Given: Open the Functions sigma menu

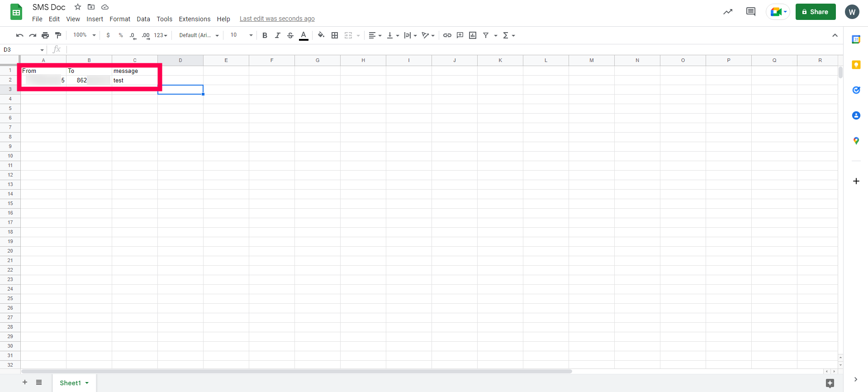Looking at the screenshot, I should (509, 35).
